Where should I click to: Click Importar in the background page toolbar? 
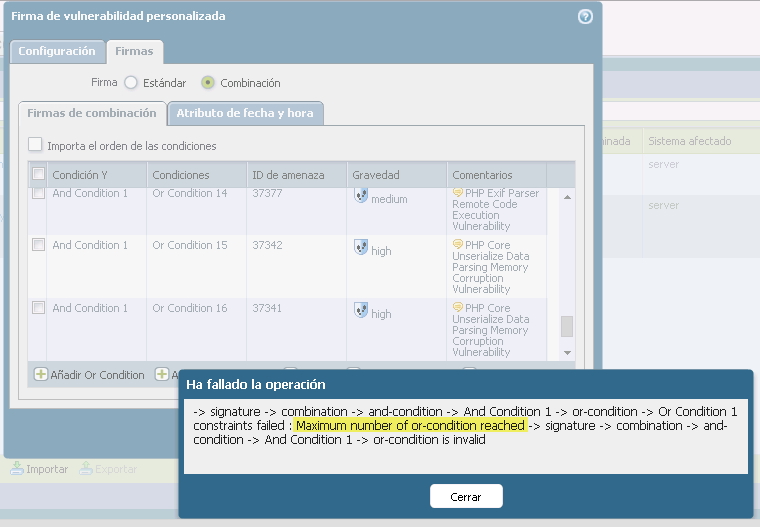tap(39, 469)
